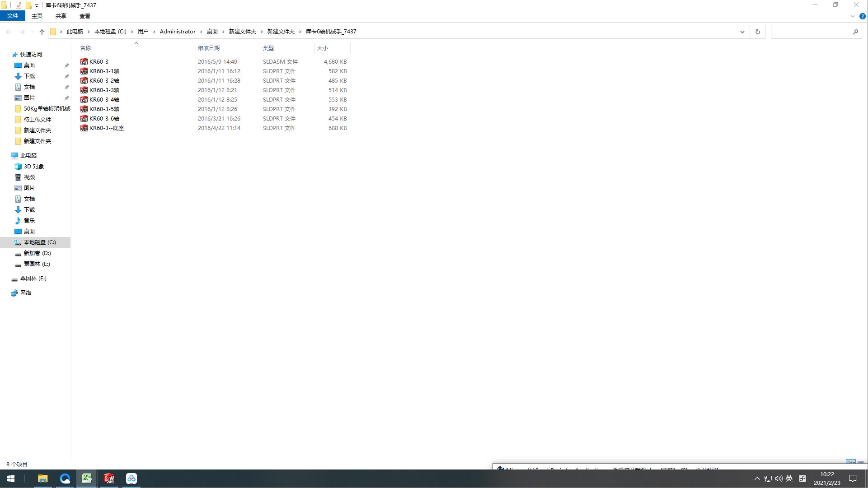Open the help question mark icon
This screenshot has width=868, height=488.
pos(862,16)
